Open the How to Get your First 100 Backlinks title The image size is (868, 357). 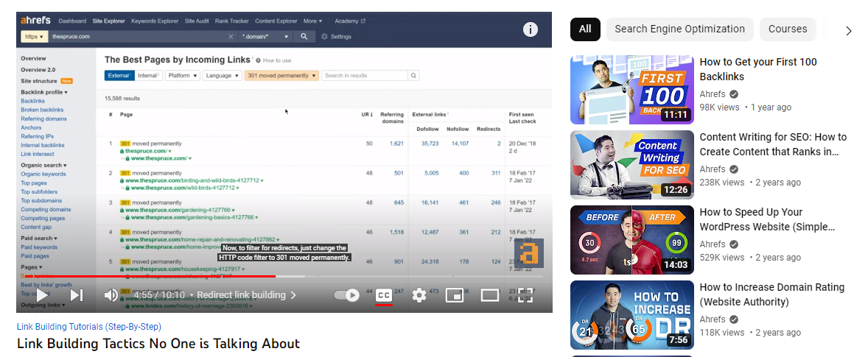pyautogui.click(x=757, y=69)
